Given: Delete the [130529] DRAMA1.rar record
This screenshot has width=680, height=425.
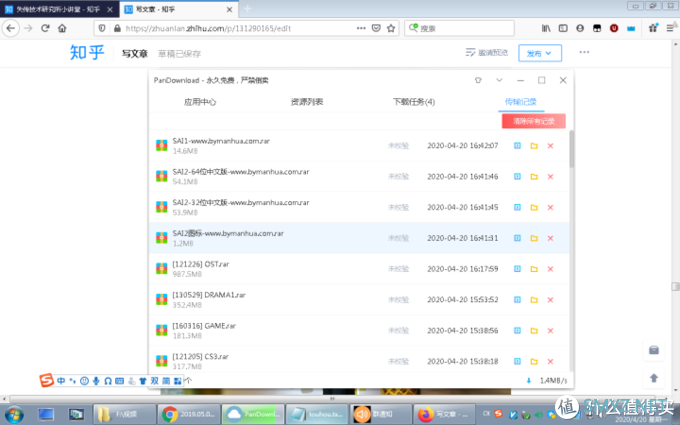Looking at the screenshot, I should (550, 300).
